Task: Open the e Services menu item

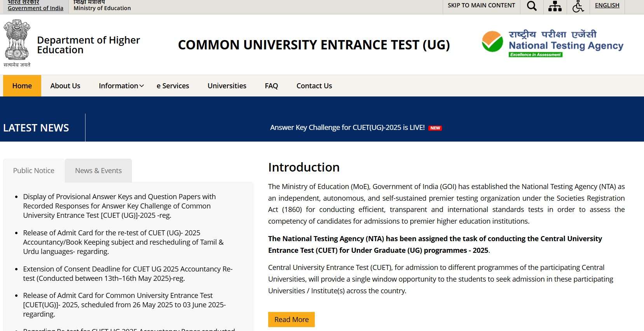Action: (x=173, y=86)
